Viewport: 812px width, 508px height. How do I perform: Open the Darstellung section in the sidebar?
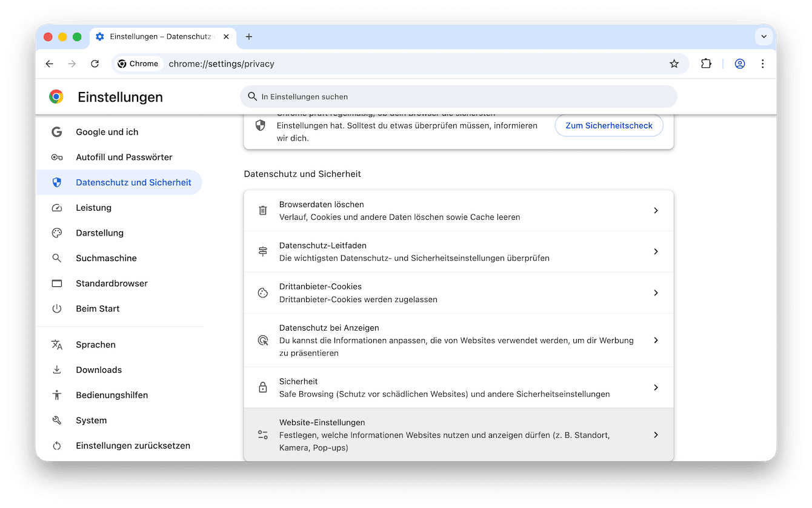point(100,233)
